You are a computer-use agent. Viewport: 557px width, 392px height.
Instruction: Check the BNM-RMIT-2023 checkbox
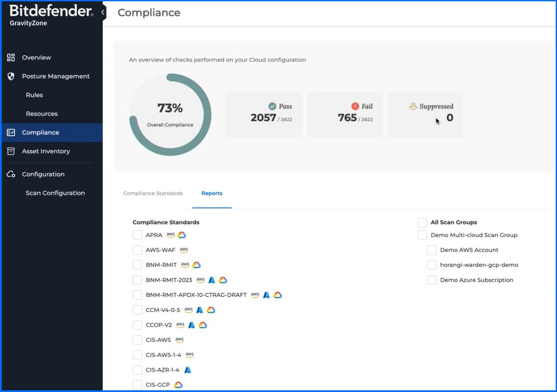pos(137,280)
